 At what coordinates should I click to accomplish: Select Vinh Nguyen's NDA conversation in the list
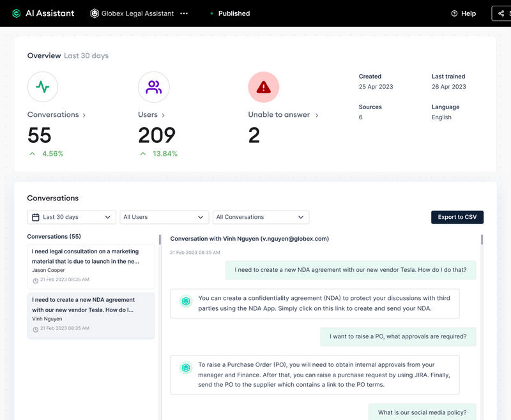[91, 313]
